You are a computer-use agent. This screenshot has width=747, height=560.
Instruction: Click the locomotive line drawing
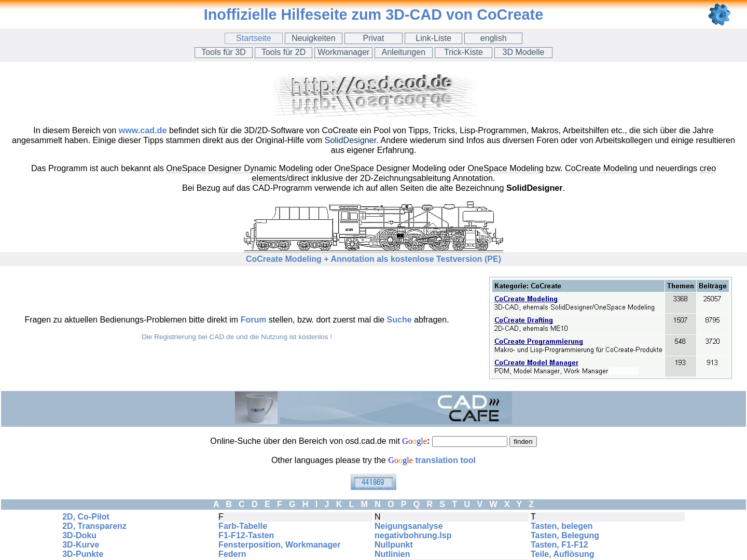[374, 226]
